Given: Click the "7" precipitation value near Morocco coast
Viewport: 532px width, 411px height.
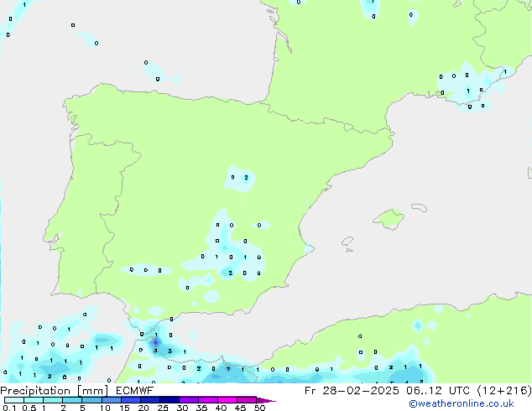Looking at the screenshot, I should pyautogui.click(x=228, y=369).
